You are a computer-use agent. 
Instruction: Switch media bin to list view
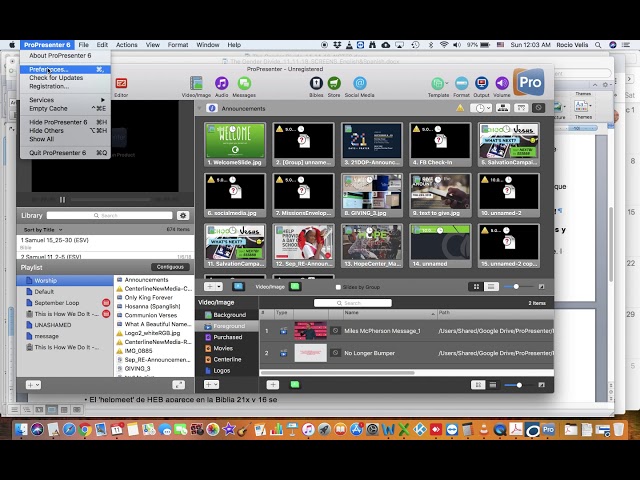click(493, 385)
